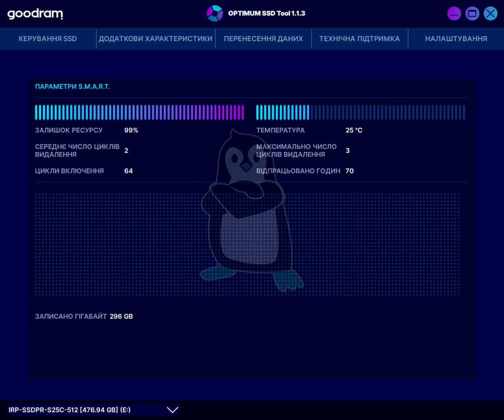The height and width of the screenshot is (420, 504).
Task: Click the 296 GB written value
Action: click(x=121, y=316)
